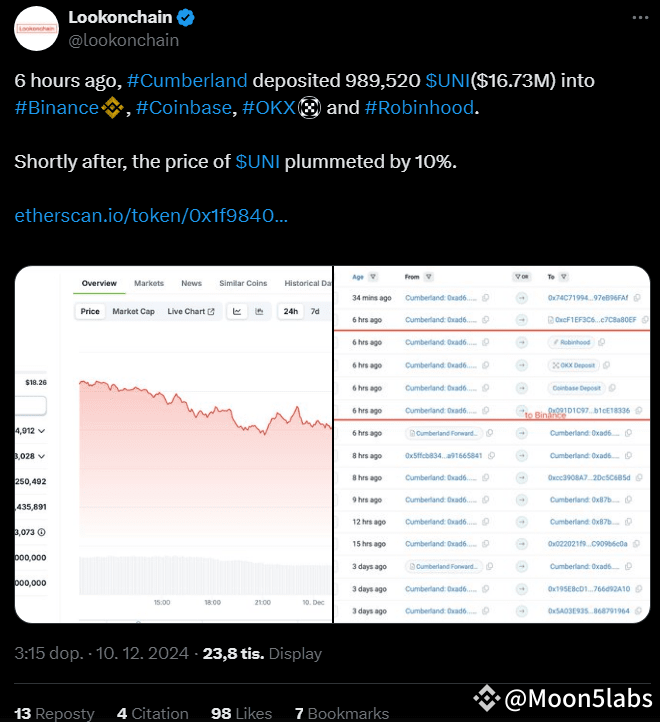Switch to the candlestick chart icon
Viewport: 660px width, 722px height.
click(260, 311)
